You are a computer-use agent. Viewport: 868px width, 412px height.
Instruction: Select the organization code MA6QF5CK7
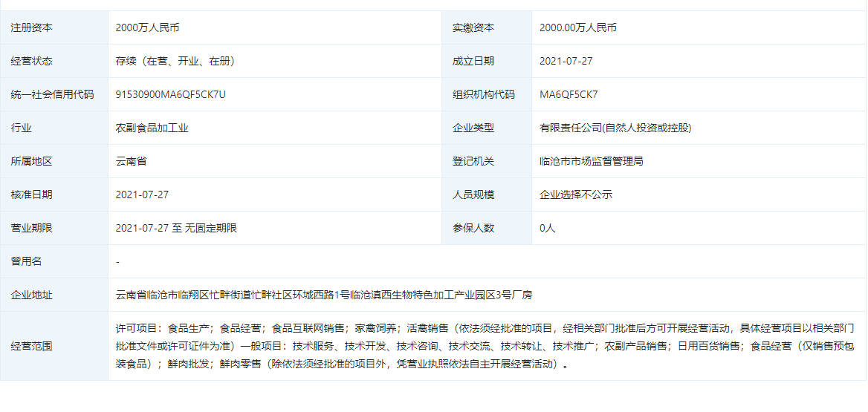tap(569, 94)
